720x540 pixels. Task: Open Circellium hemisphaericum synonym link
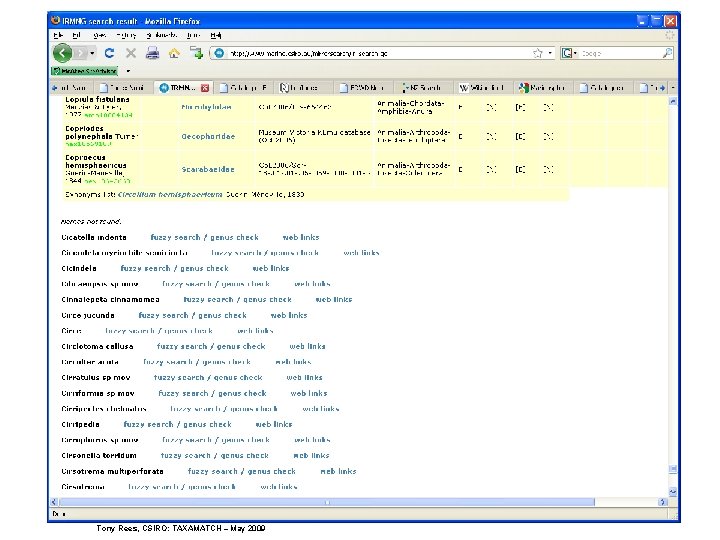[170, 194]
